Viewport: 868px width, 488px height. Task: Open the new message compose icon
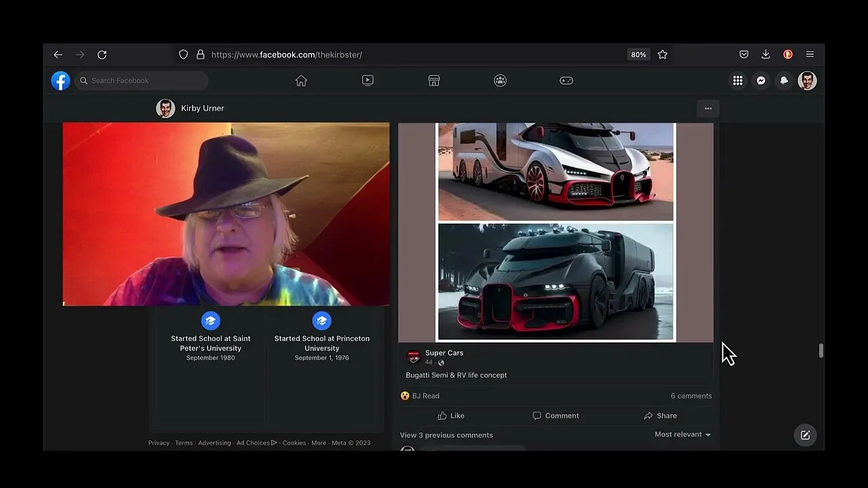[805, 435]
